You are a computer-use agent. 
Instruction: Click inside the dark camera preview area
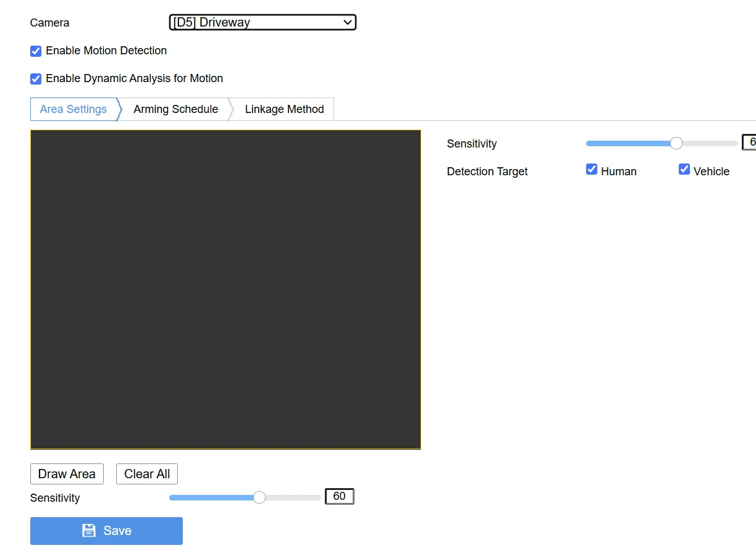pos(225,289)
